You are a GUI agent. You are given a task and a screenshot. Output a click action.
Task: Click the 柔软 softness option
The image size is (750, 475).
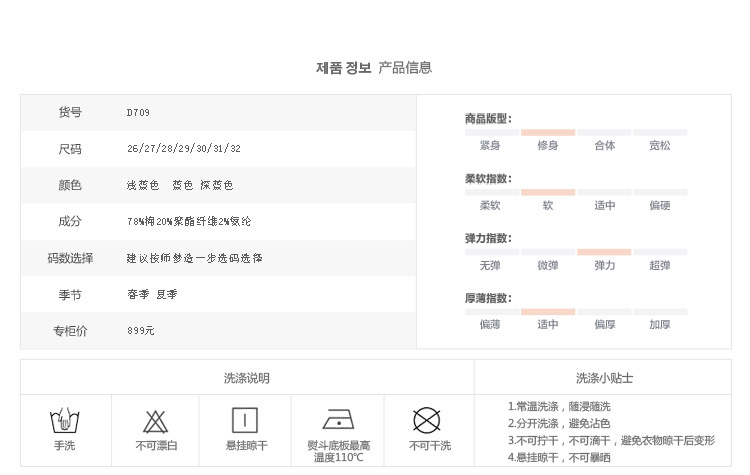pyautogui.click(x=490, y=206)
